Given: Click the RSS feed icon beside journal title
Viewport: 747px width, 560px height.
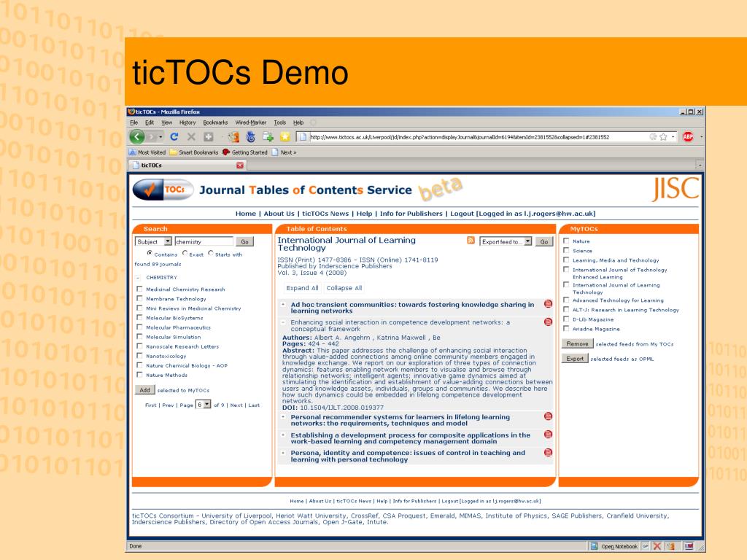Looking at the screenshot, I should [471, 241].
